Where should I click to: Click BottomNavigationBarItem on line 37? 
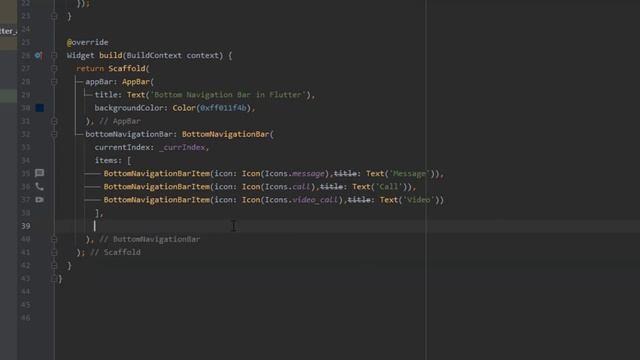point(157,200)
